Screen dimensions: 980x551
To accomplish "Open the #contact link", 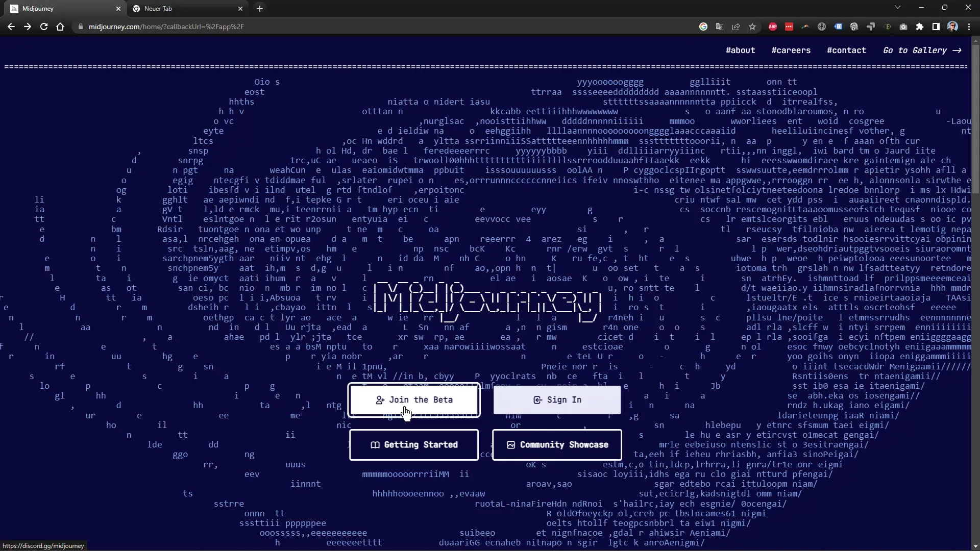I will coord(846,50).
